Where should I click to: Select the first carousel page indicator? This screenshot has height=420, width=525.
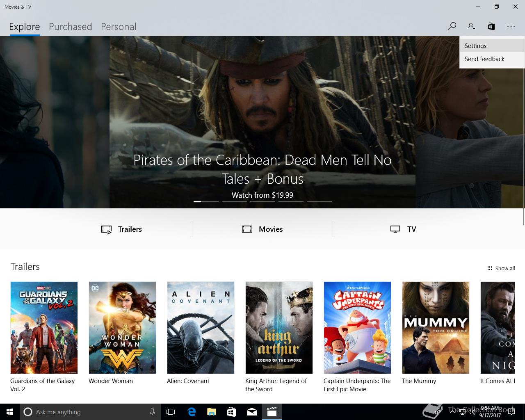click(206, 201)
